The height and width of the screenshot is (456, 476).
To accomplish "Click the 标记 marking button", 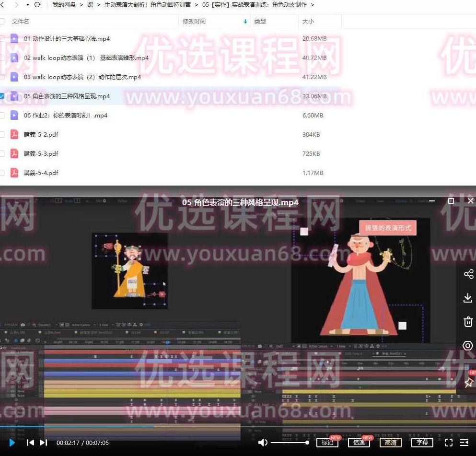I will point(327,443).
